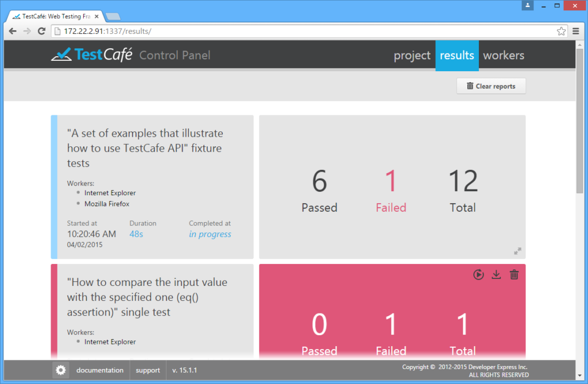
Task: Click 'Internet Explorer' worker in first report
Action: [110, 193]
